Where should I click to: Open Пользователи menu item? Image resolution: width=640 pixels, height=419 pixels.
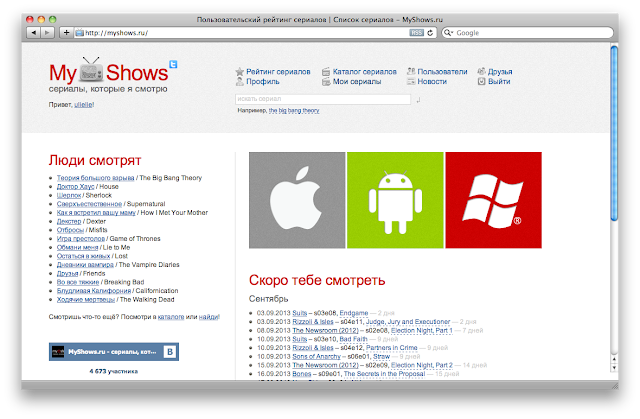click(x=442, y=71)
